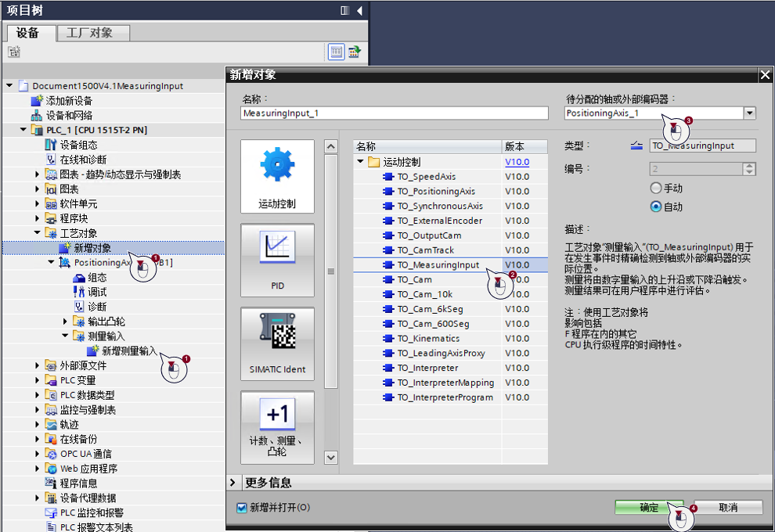Select the 自动 radio button
The width and height of the screenshot is (775, 532).
click(x=656, y=207)
